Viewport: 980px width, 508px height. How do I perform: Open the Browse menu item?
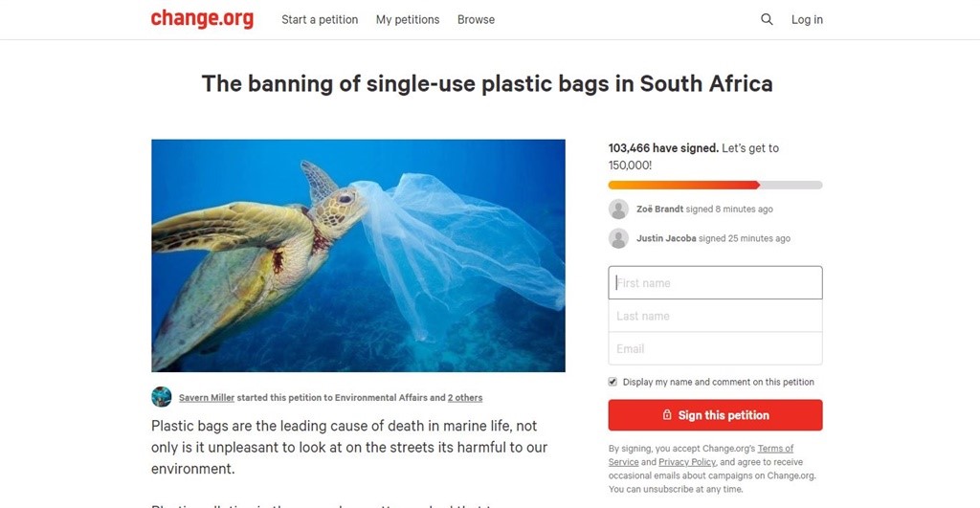[476, 19]
